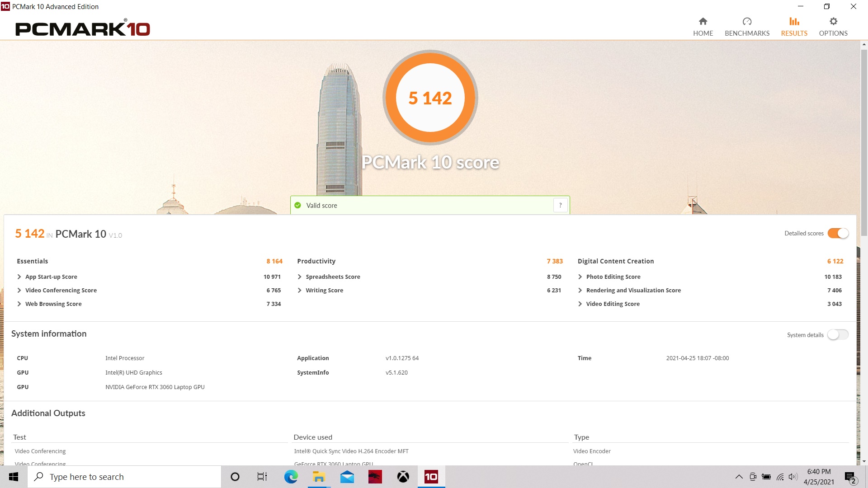Screen dimensions: 868x488
Task: Open the Wi-Fi network tray icon
Action: (780, 477)
